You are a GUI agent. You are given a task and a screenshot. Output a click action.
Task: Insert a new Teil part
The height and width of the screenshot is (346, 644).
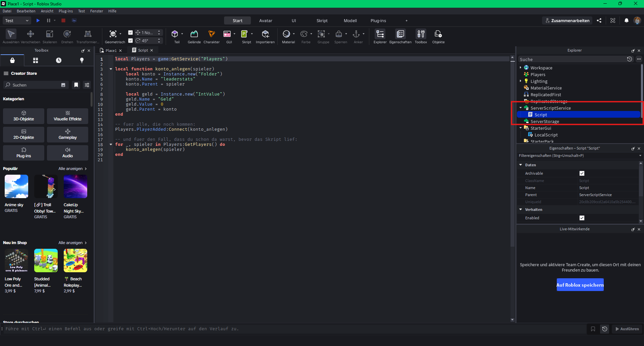175,36
